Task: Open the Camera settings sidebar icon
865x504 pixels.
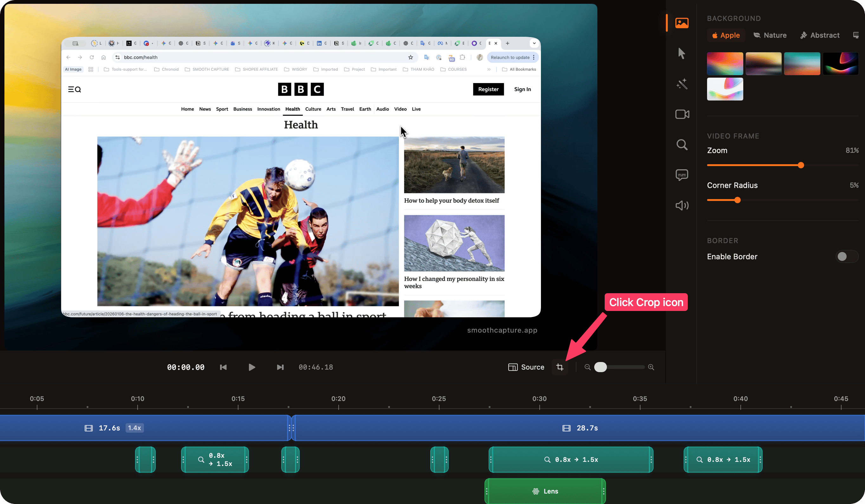Action: [x=682, y=114]
